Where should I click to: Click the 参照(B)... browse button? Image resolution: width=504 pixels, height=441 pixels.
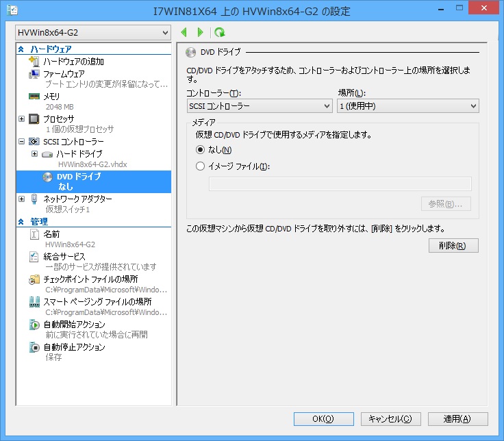[x=446, y=204]
